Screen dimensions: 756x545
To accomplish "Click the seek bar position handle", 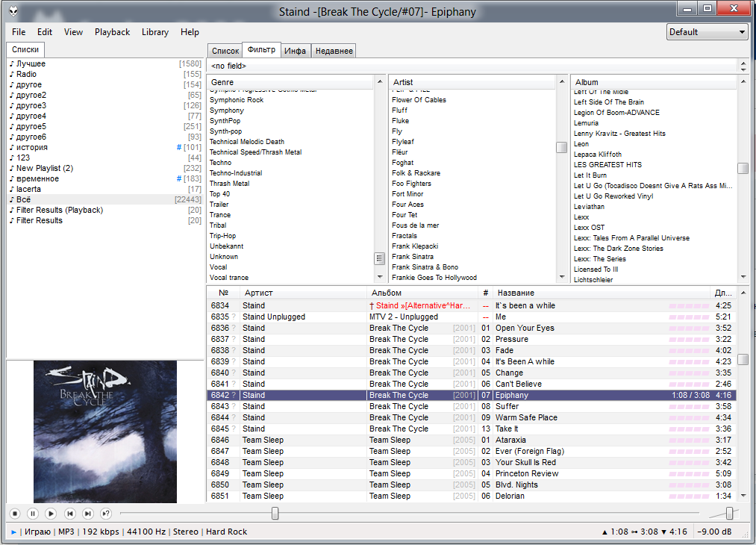I will coord(275,513).
